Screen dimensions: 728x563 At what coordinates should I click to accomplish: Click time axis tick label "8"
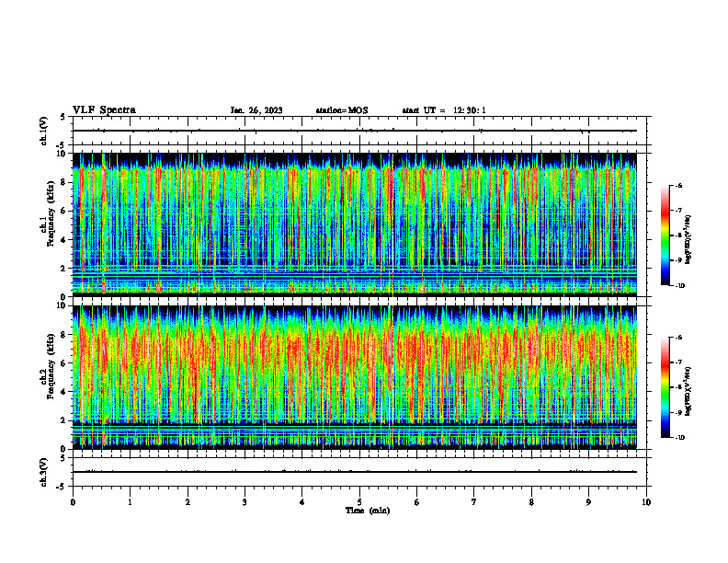pyautogui.click(x=531, y=502)
